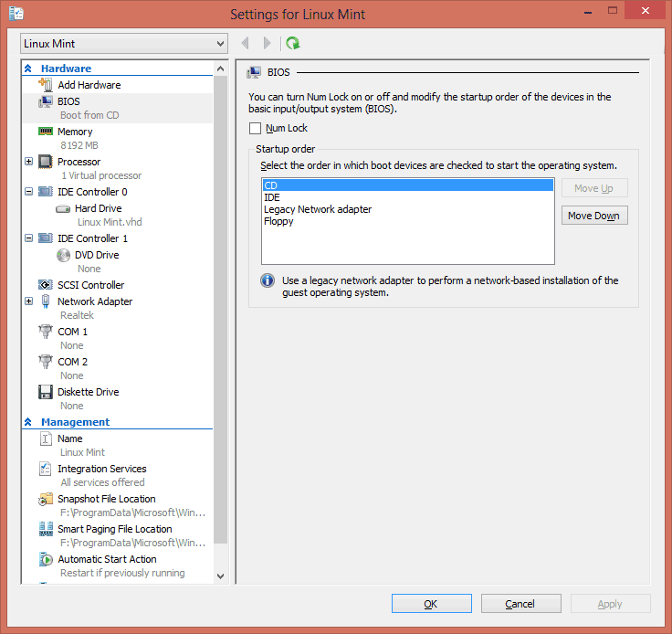This screenshot has height=634, width=672.
Task: Click 'Linux Mint.vhd' hard drive file
Action: coord(110,222)
